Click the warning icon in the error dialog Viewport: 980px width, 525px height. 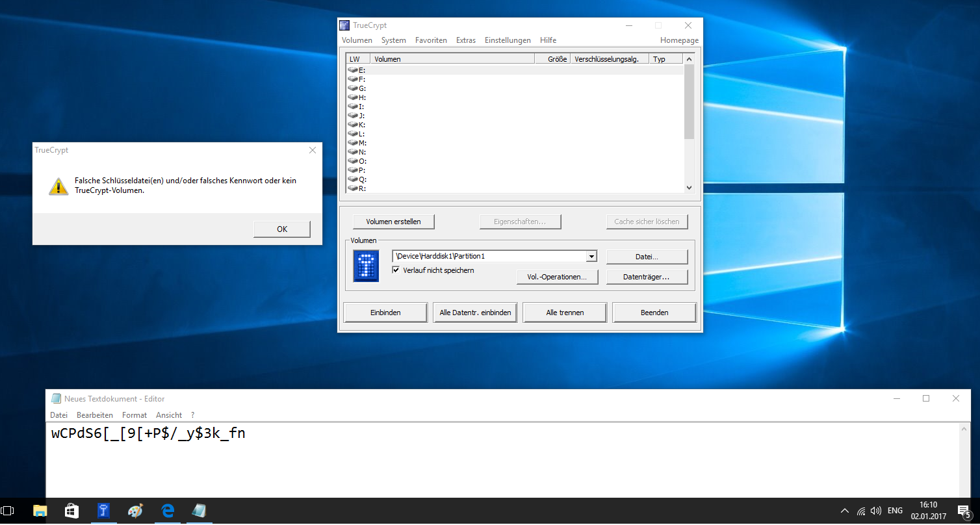(x=58, y=186)
